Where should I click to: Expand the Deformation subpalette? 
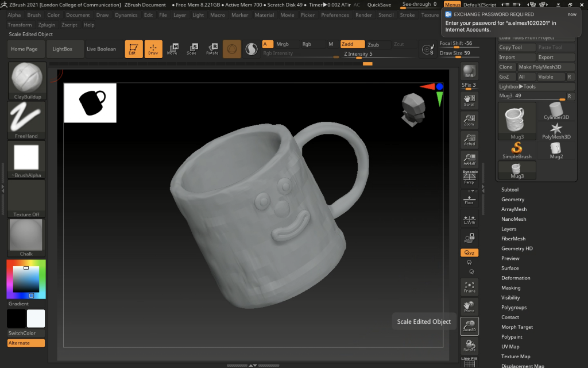point(515,278)
